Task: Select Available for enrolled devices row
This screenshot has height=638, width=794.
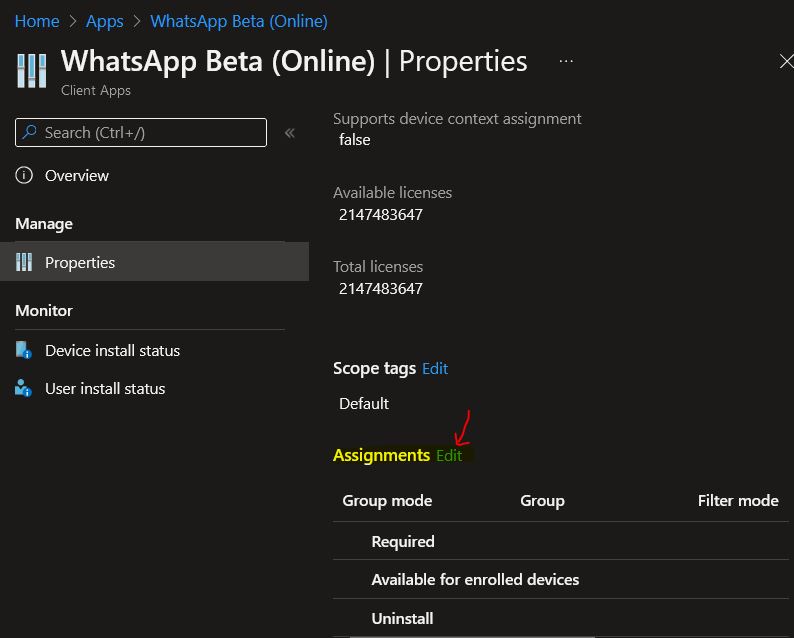Action: click(560, 579)
